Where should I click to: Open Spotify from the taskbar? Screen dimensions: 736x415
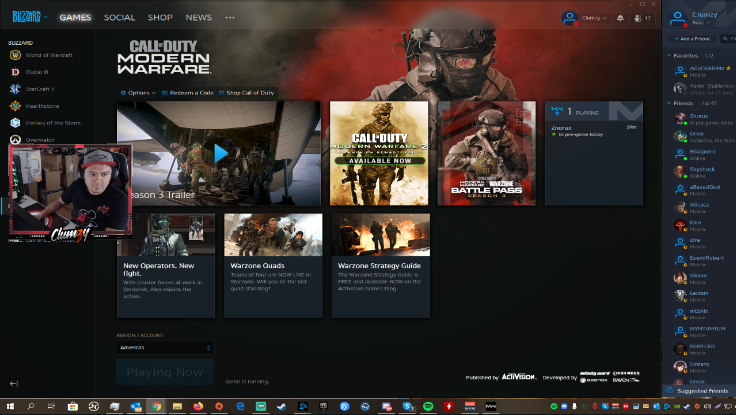click(x=428, y=406)
